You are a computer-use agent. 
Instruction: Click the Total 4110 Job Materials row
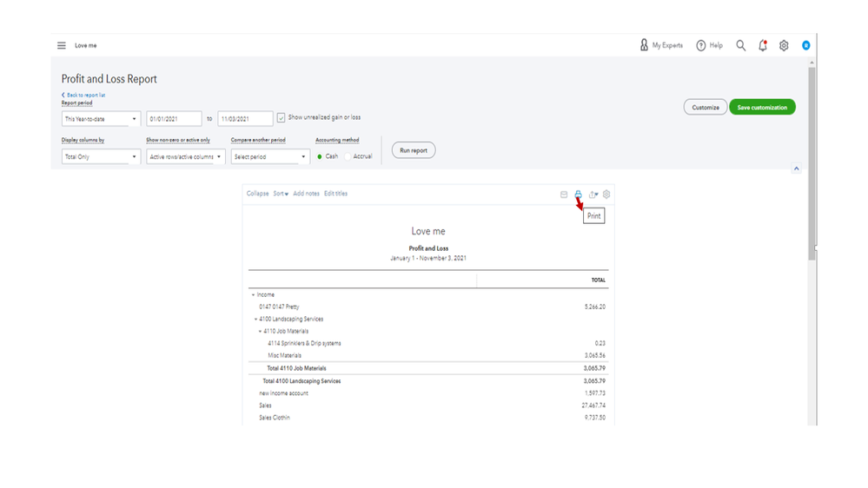coord(428,368)
